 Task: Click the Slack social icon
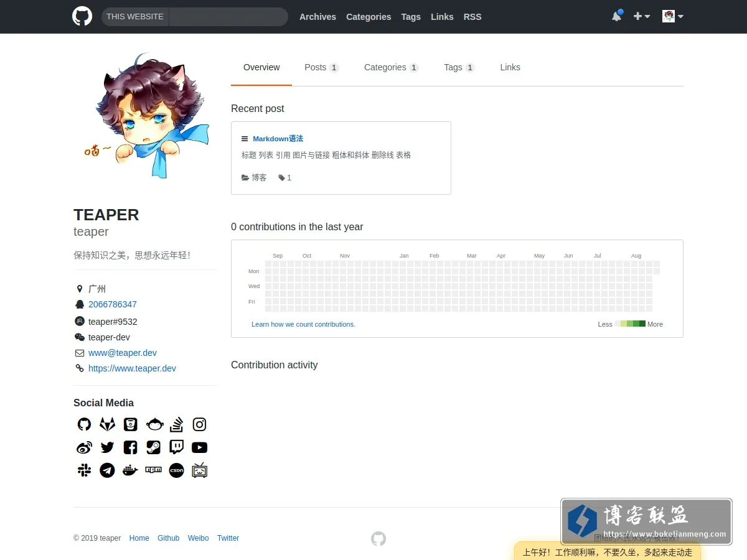coord(84,470)
